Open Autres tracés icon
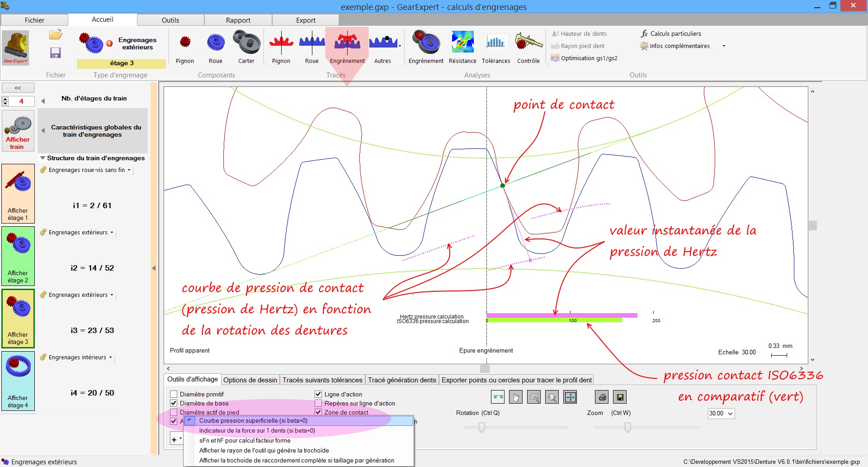The width and height of the screenshot is (868, 467). [x=384, y=42]
